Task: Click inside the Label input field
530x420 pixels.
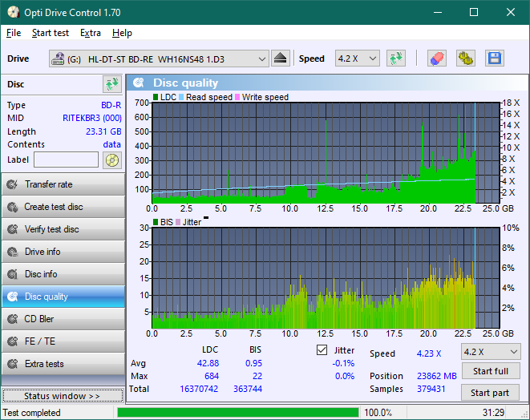Action: [66, 160]
